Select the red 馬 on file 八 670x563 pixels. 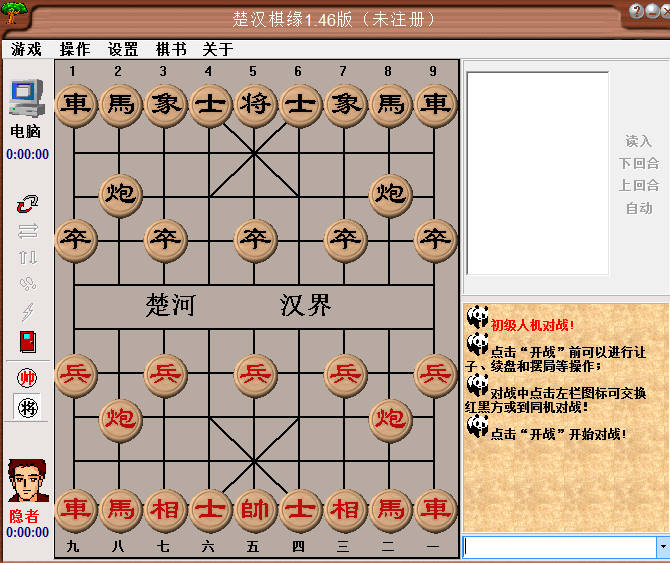pos(120,510)
